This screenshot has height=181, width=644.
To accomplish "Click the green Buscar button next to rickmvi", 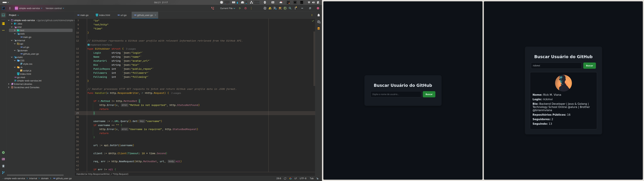I will pyautogui.click(x=589, y=66).
